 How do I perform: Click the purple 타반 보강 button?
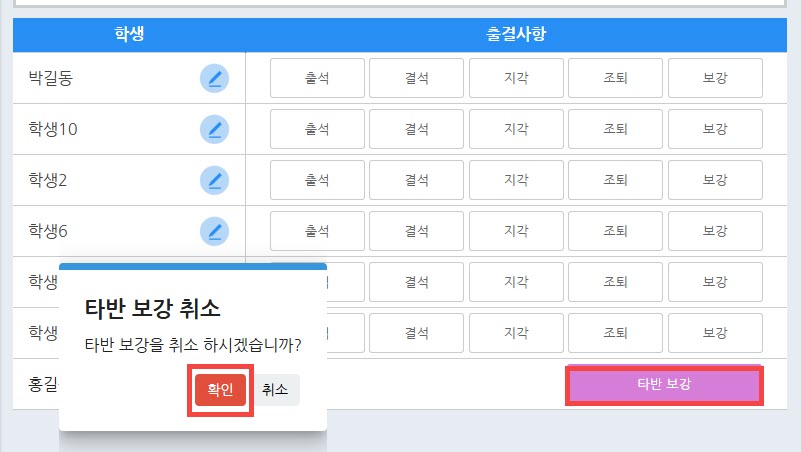[x=664, y=385]
